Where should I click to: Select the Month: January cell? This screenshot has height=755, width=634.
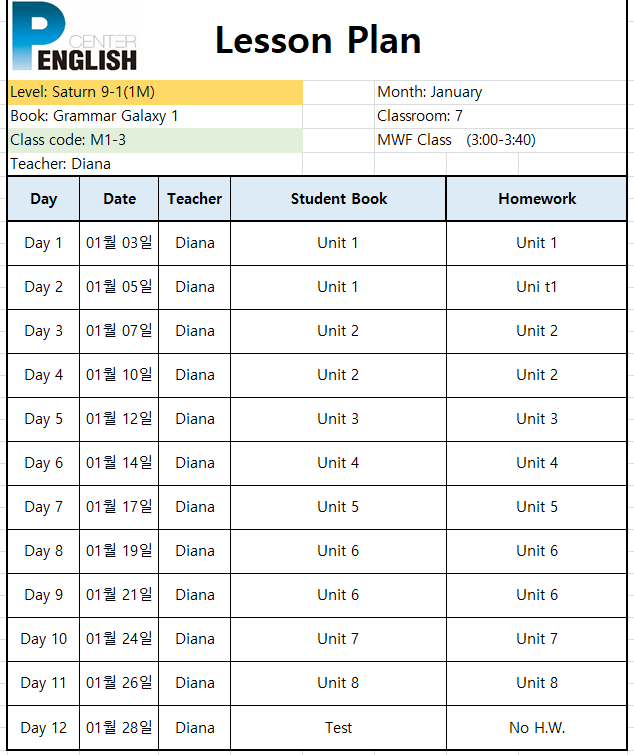point(501,92)
